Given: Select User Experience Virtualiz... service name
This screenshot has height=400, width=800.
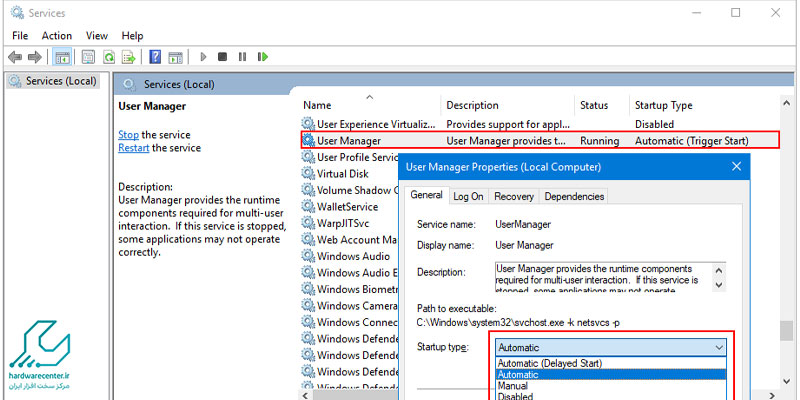Looking at the screenshot, I should click(x=377, y=124).
